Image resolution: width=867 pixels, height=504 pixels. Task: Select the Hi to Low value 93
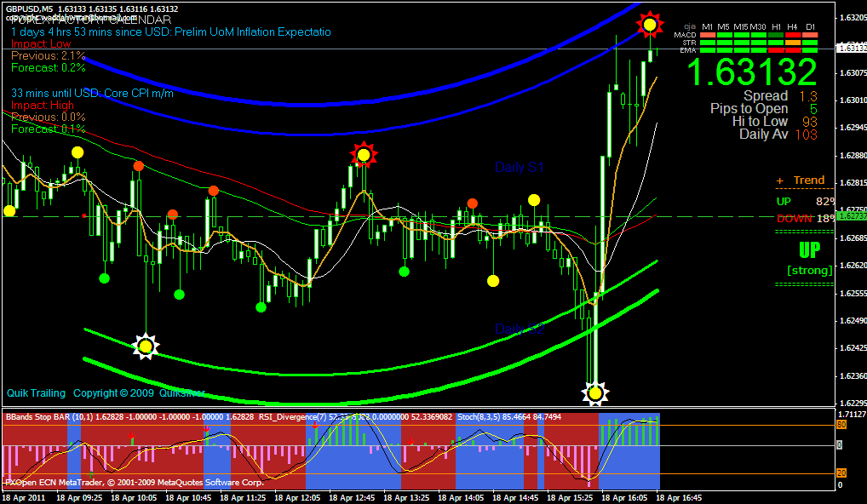tap(809, 122)
